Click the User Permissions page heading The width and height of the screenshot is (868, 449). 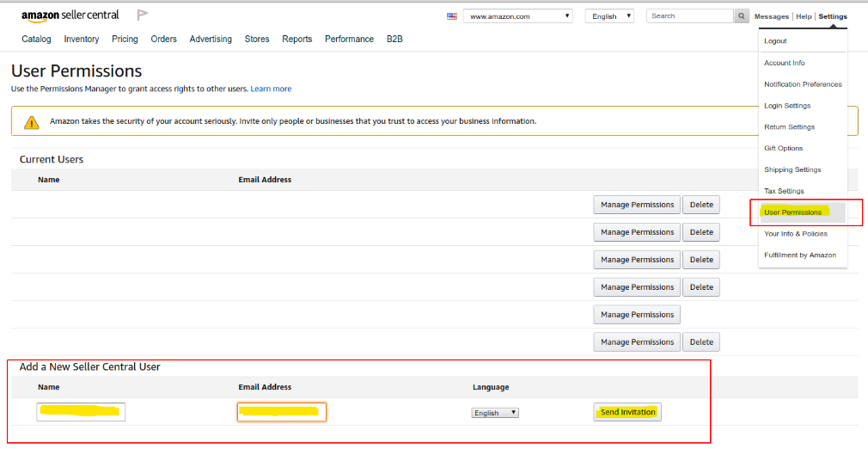(x=76, y=71)
